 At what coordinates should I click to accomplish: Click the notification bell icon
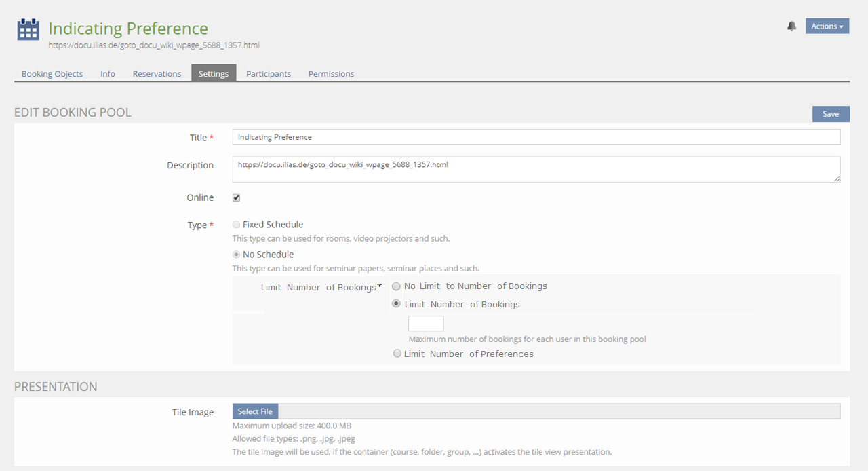pos(791,26)
